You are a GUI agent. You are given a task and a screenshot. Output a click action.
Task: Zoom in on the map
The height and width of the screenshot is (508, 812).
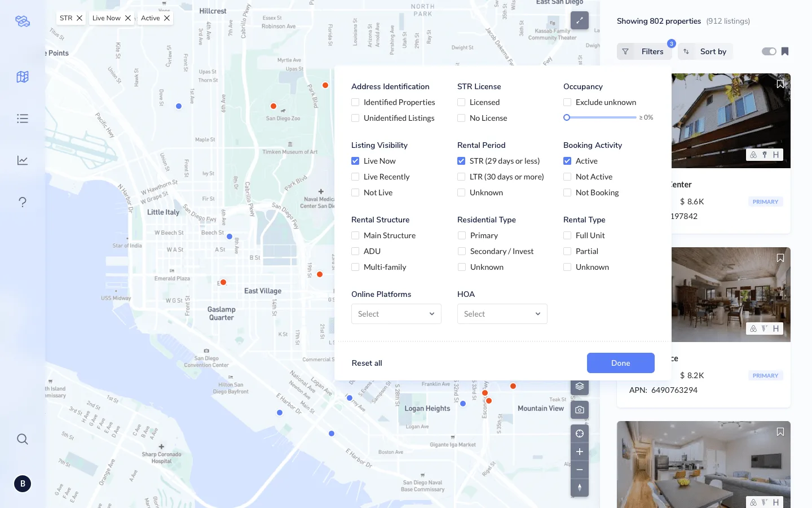click(579, 452)
